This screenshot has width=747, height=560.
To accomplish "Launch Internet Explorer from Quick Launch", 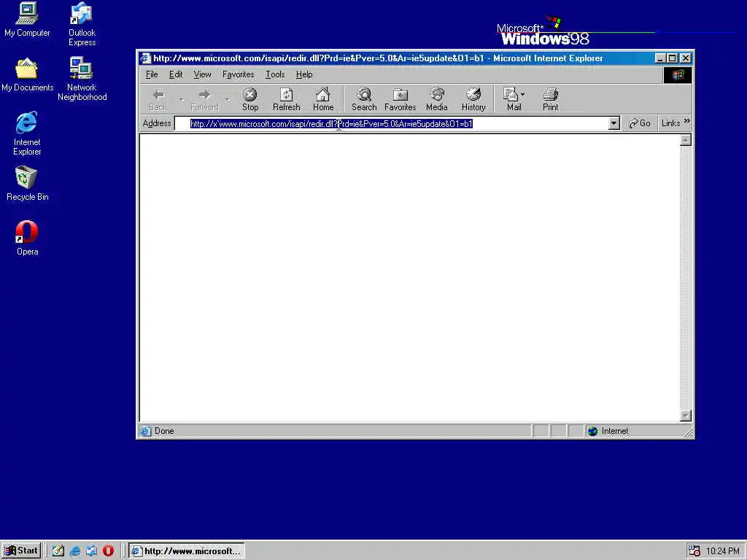I will click(75, 551).
